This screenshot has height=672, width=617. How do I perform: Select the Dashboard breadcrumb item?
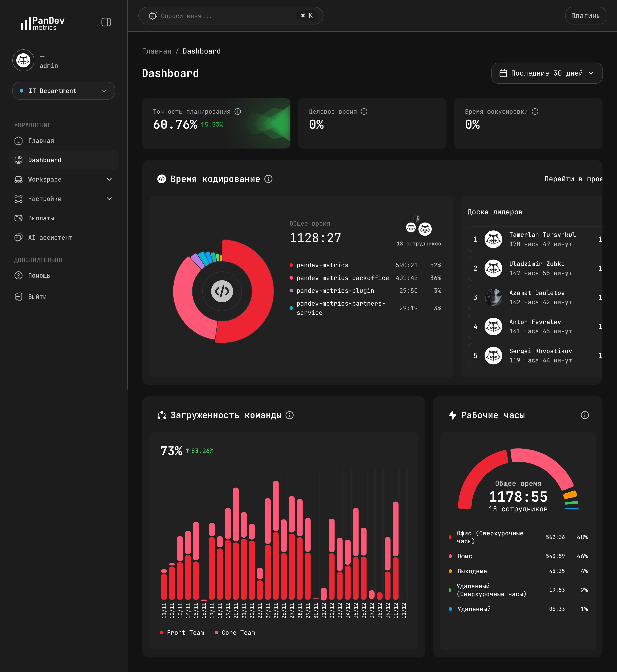click(202, 51)
